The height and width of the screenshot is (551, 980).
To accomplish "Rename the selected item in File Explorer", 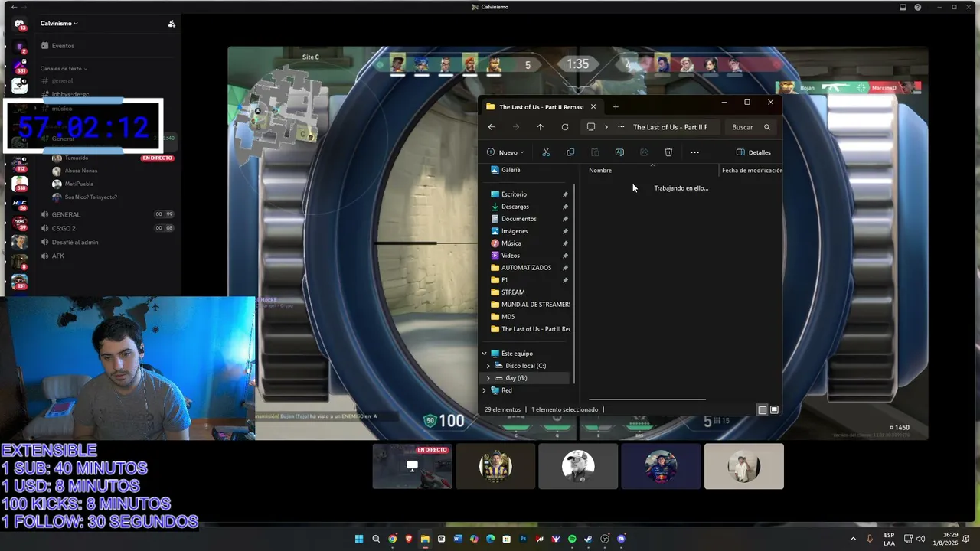I will coord(619,152).
